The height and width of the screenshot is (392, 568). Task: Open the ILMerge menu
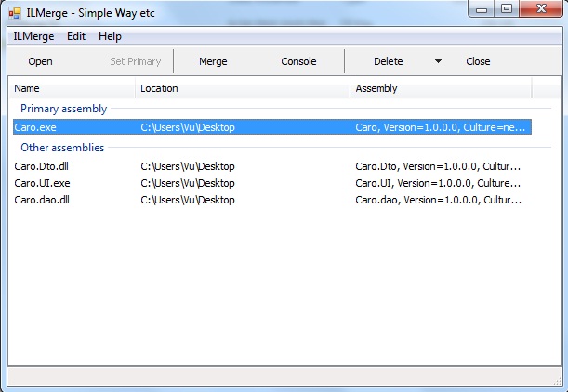coord(33,36)
